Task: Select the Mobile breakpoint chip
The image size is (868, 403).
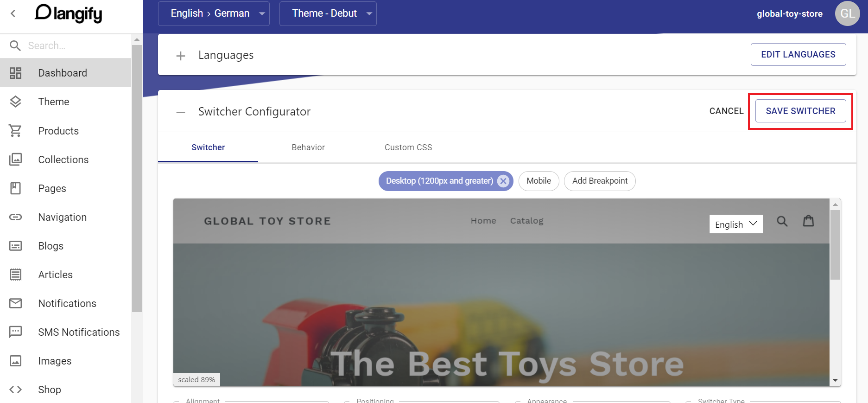Action: coord(539,181)
